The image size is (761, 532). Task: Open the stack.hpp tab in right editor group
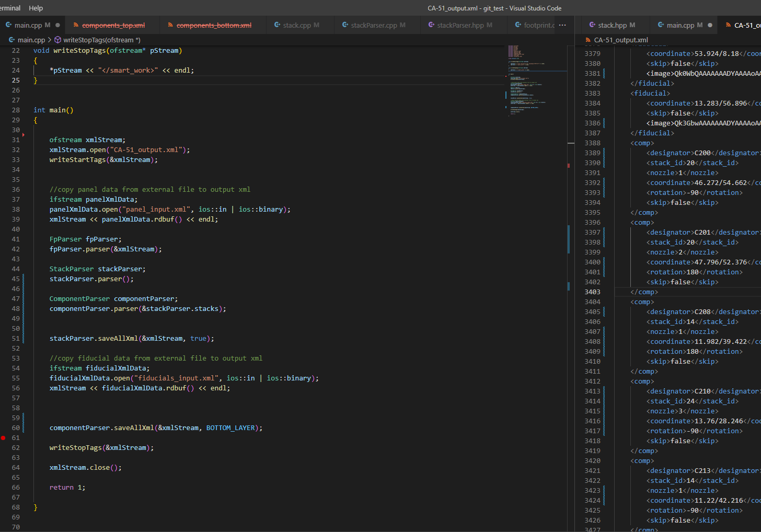pos(612,25)
